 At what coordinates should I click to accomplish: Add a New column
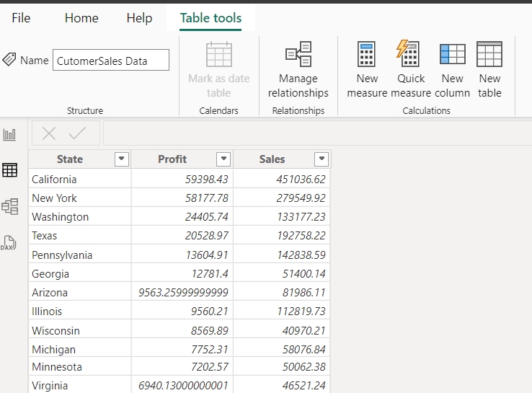pyautogui.click(x=453, y=55)
